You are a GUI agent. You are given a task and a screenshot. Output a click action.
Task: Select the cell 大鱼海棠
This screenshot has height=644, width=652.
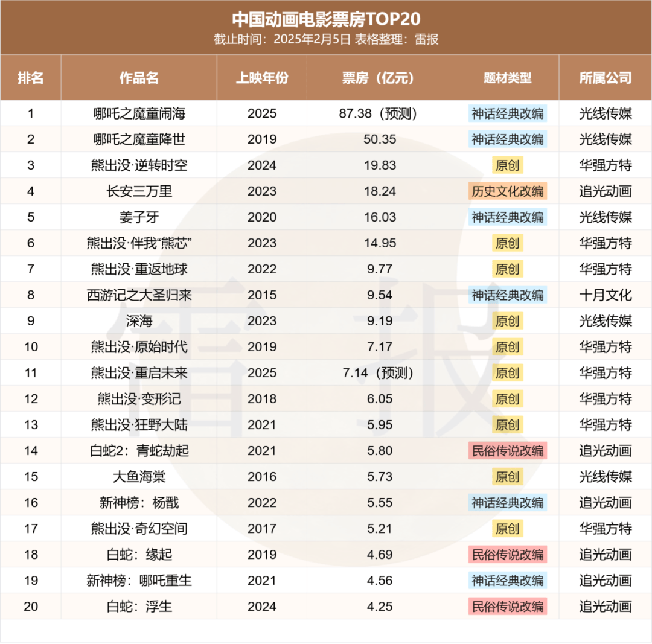139,476
